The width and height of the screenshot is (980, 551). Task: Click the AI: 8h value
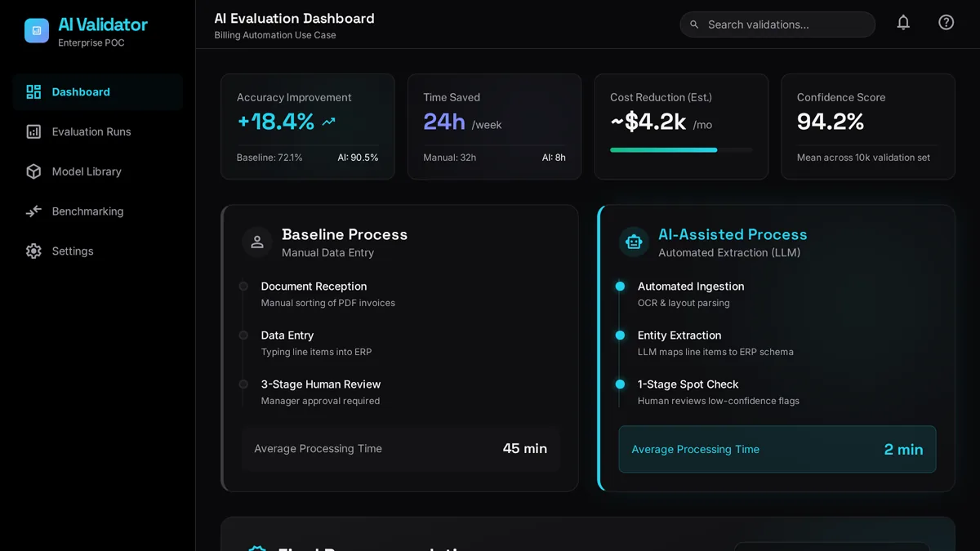click(x=554, y=158)
